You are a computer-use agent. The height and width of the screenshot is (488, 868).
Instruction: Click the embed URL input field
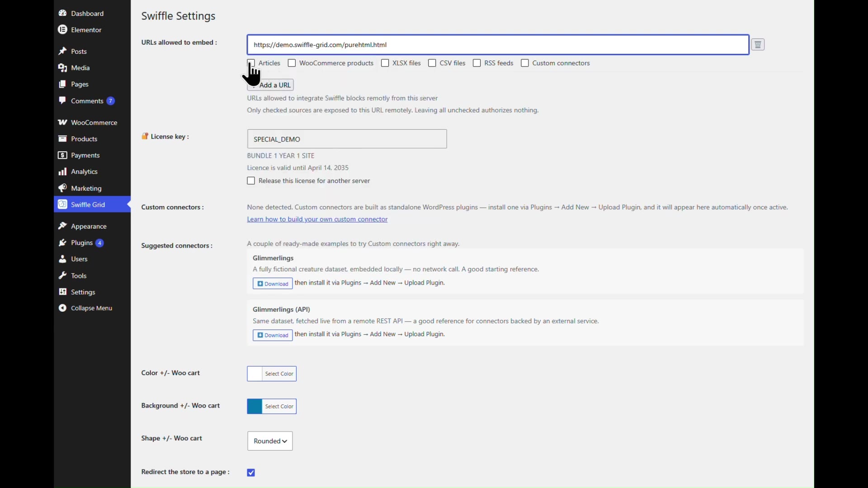498,45
